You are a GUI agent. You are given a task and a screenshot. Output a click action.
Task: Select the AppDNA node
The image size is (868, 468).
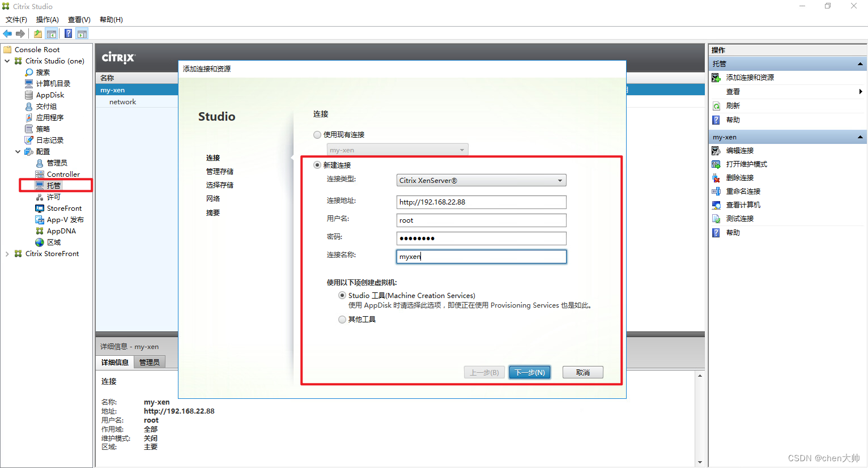(x=61, y=231)
